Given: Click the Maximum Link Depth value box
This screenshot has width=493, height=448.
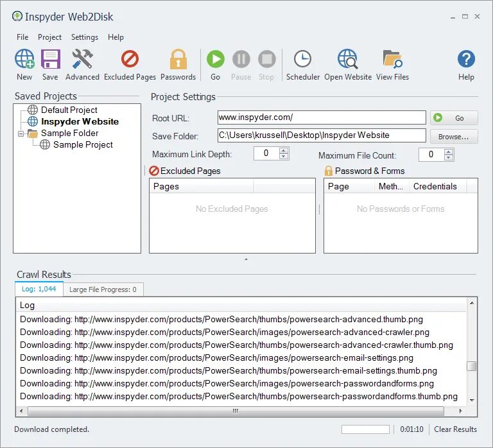Looking at the screenshot, I should (266, 153).
